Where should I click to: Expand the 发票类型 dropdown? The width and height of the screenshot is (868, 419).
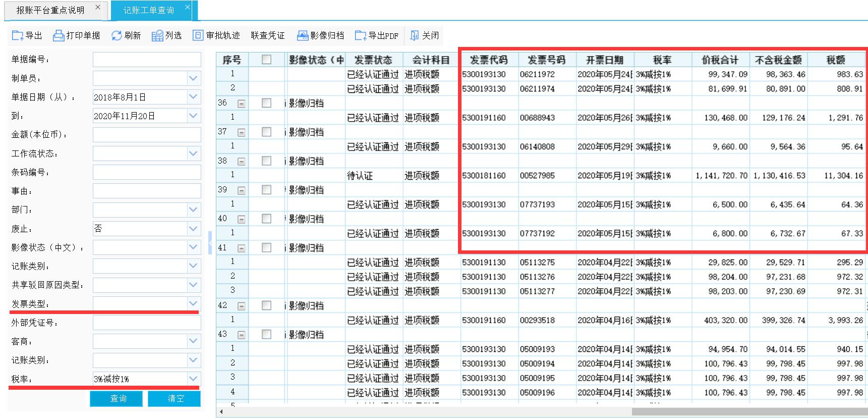click(x=193, y=303)
